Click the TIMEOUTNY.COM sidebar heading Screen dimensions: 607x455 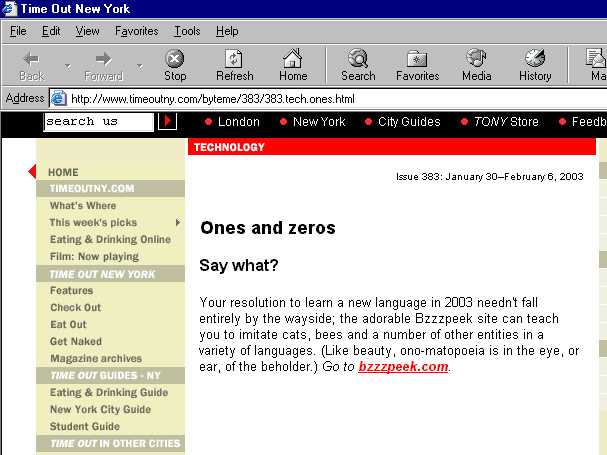point(110,189)
